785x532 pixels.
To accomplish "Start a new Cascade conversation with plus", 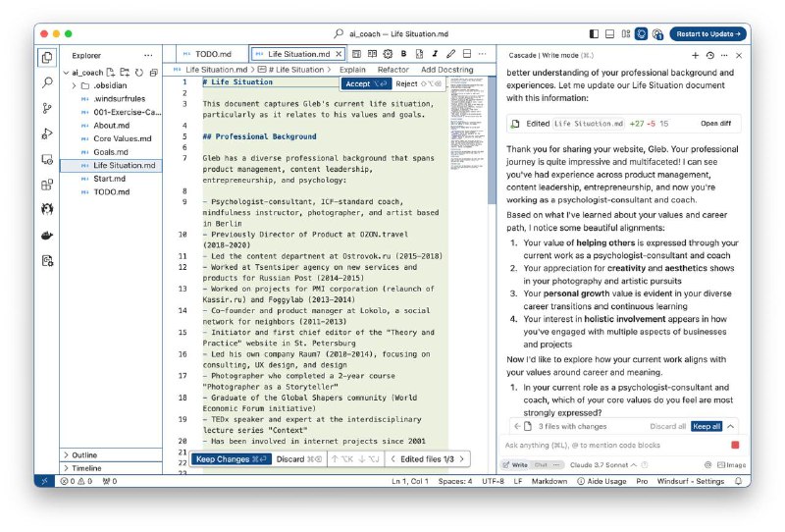I will pos(695,55).
